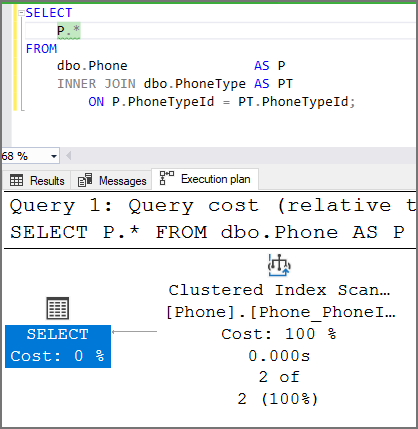Screen dimensions: 418x429
Task: Click the Query 1 cost header text
Action: point(213,206)
